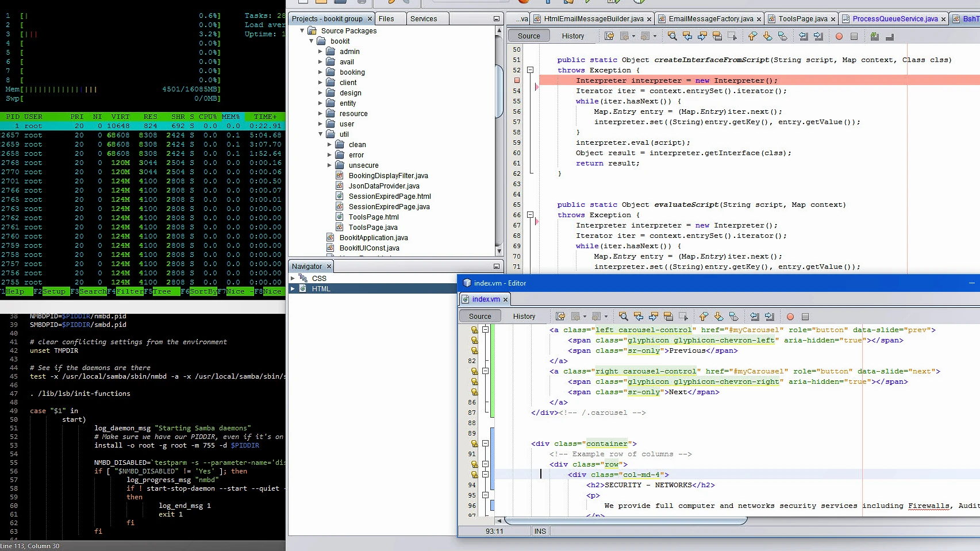Stop Macro Recording in main editor toolbar
Viewport: 980px width, 551px height.
[854, 36]
